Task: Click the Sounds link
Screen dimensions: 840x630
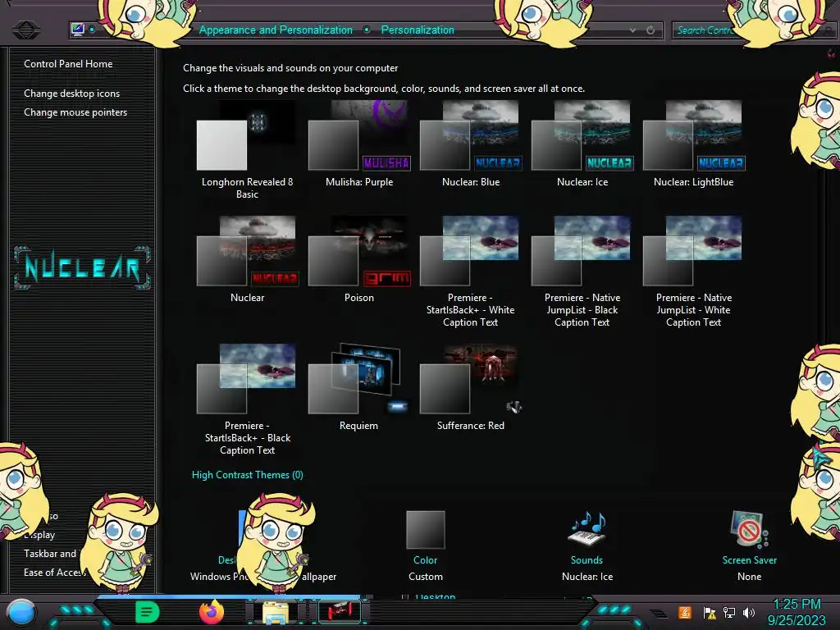Action: [x=587, y=559]
